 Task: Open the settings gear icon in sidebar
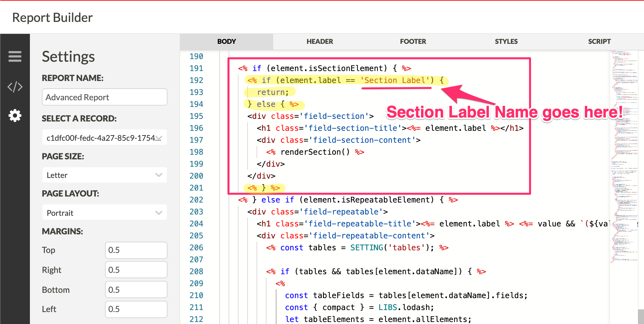(x=15, y=116)
